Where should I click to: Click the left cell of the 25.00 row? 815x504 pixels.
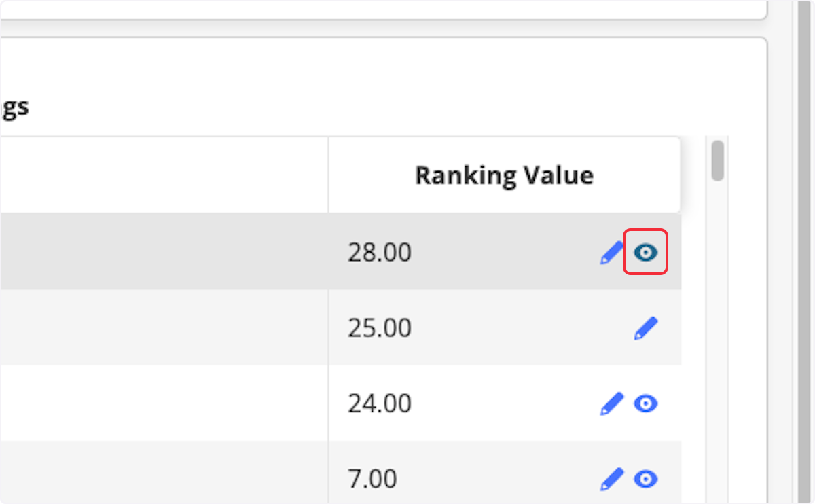click(x=164, y=328)
